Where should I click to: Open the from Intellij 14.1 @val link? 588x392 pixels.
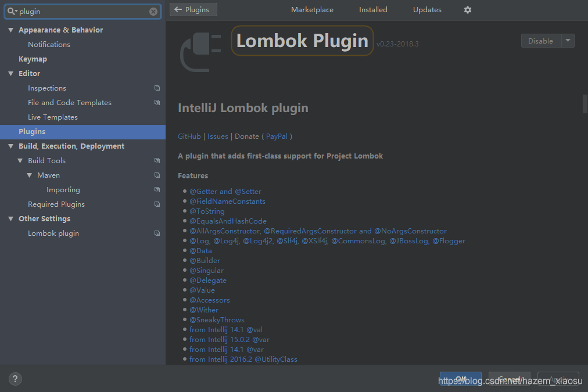pos(226,330)
